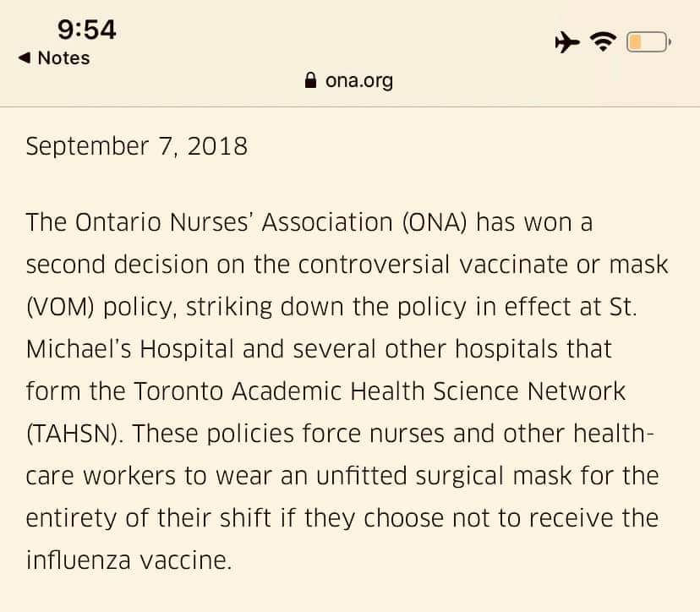This screenshot has width=700, height=612.
Task: Return to the Notes app label
Action: tap(64, 58)
